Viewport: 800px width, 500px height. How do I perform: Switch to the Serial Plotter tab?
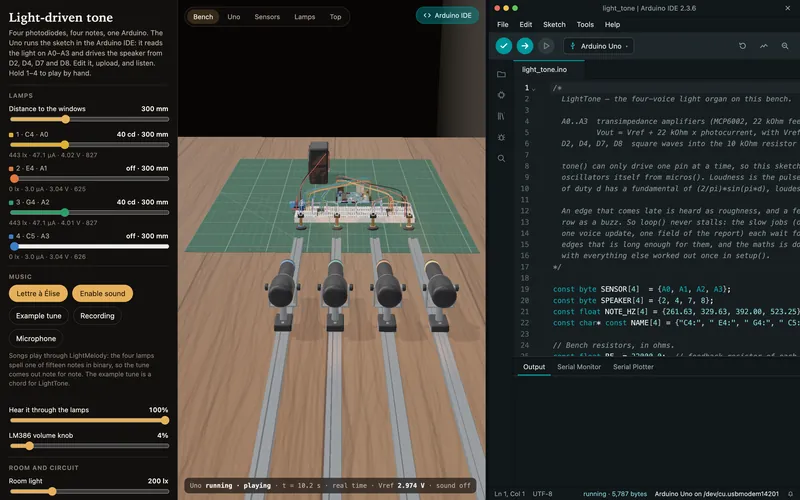coord(633,367)
